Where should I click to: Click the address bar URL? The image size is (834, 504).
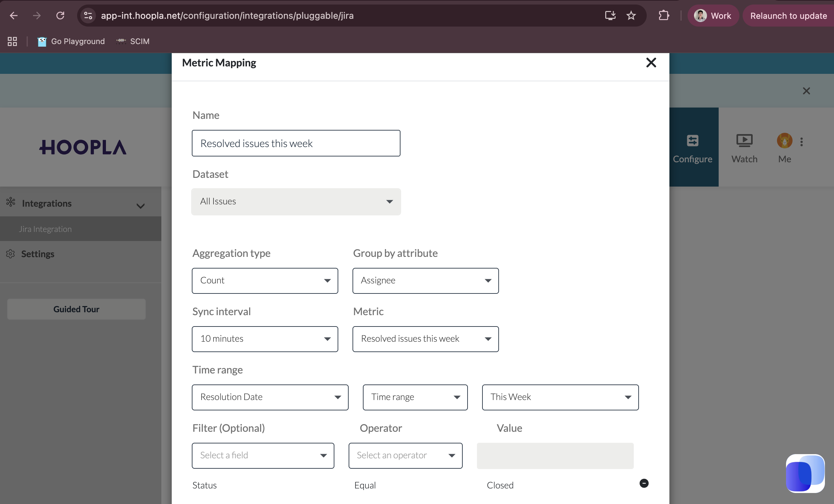[x=227, y=16]
